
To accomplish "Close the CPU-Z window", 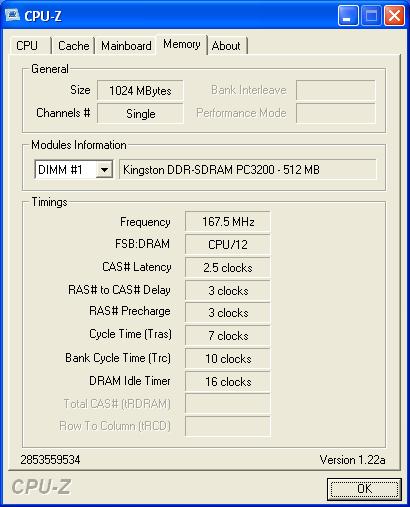I will [x=394, y=16].
